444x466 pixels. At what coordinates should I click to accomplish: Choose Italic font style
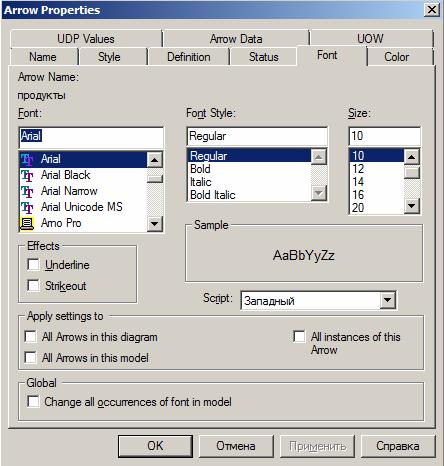[x=249, y=182]
